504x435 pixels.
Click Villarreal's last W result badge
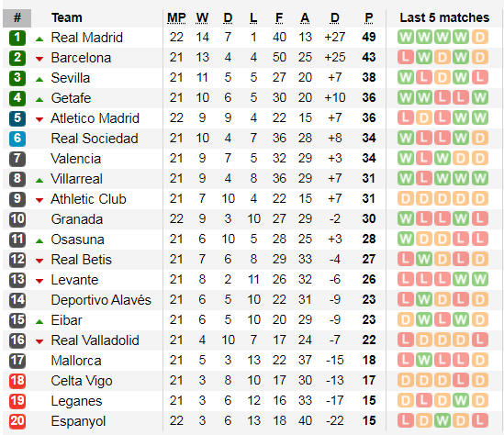pyautogui.click(x=480, y=178)
